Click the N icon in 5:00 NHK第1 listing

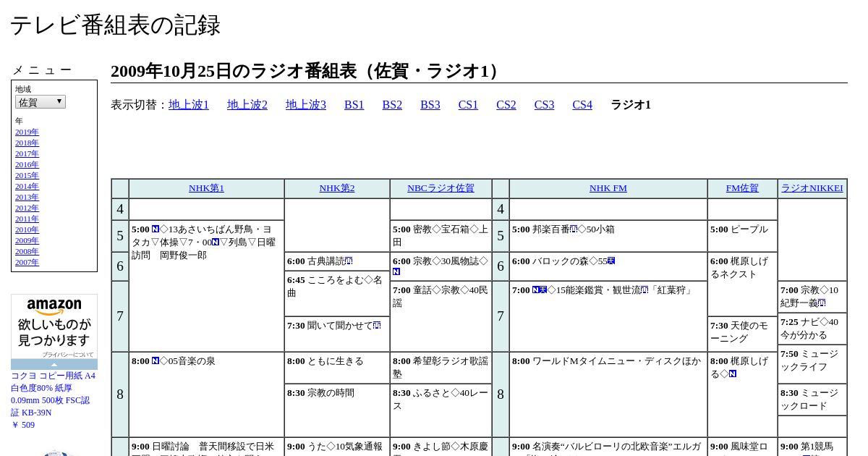[x=156, y=229]
